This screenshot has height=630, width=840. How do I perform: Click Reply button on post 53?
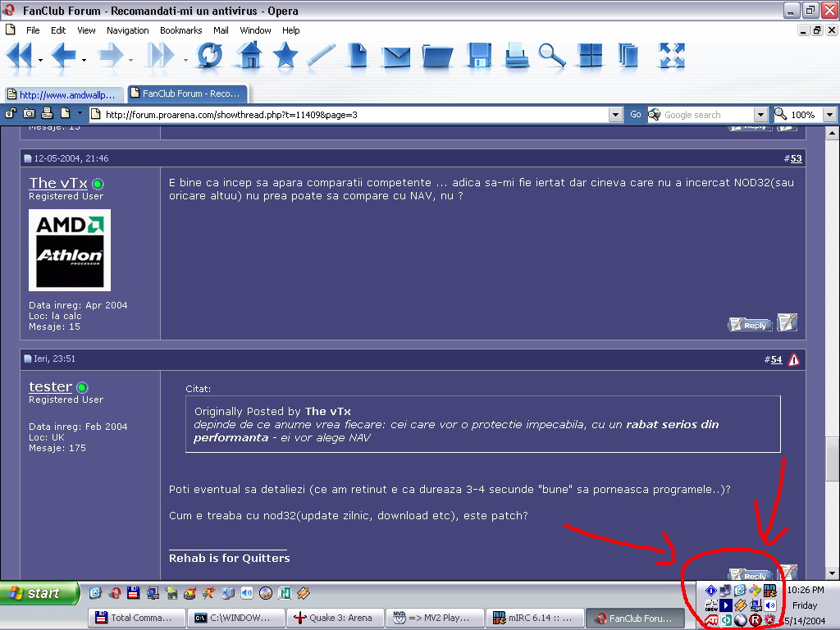coord(750,325)
